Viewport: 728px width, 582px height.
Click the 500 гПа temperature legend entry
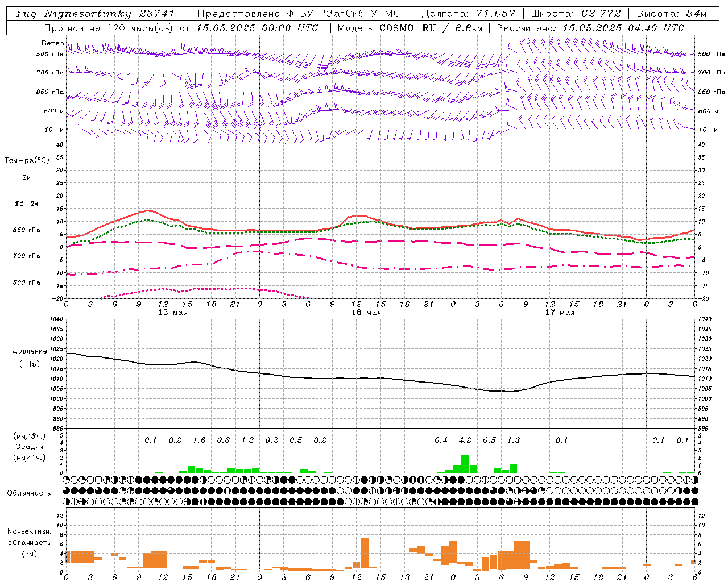click(x=26, y=282)
